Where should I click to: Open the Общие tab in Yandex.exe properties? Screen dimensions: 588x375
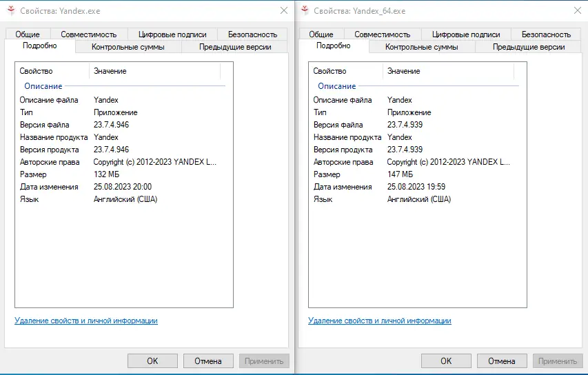coord(28,34)
